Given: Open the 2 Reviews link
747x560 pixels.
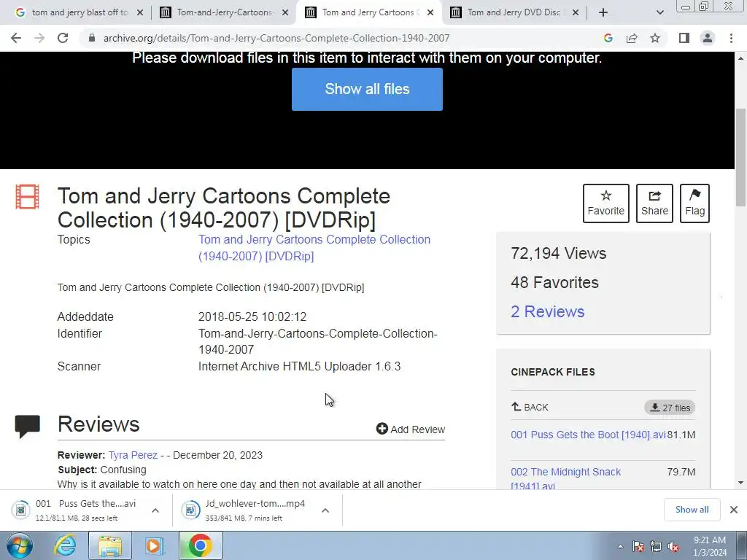Looking at the screenshot, I should click(x=547, y=311).
